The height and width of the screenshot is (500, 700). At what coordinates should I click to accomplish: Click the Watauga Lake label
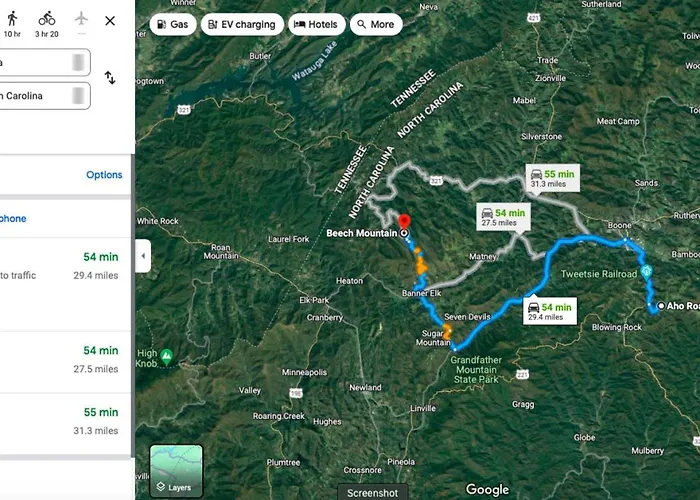(314, 61)
